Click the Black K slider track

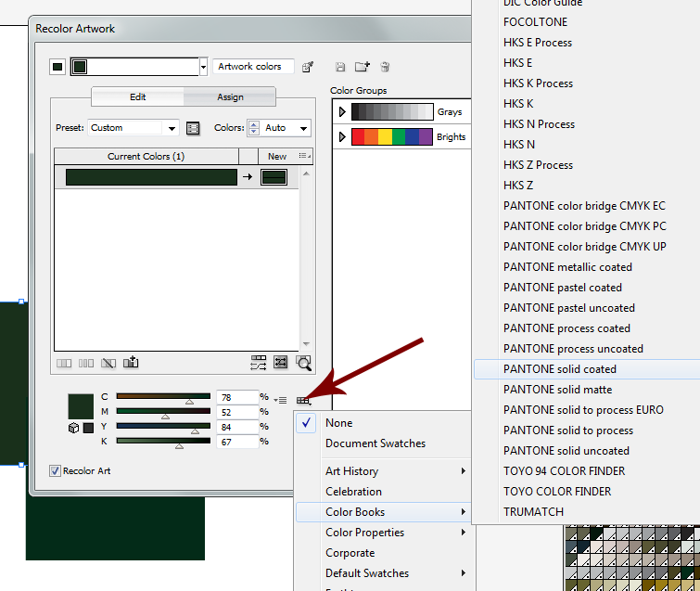[x=163, y=441]
